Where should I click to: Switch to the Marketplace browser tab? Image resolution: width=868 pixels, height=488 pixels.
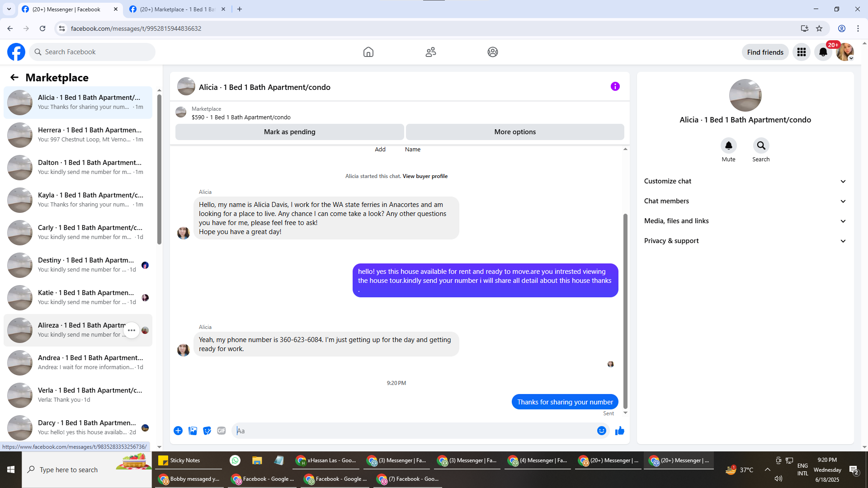click(x=177, y=9)
